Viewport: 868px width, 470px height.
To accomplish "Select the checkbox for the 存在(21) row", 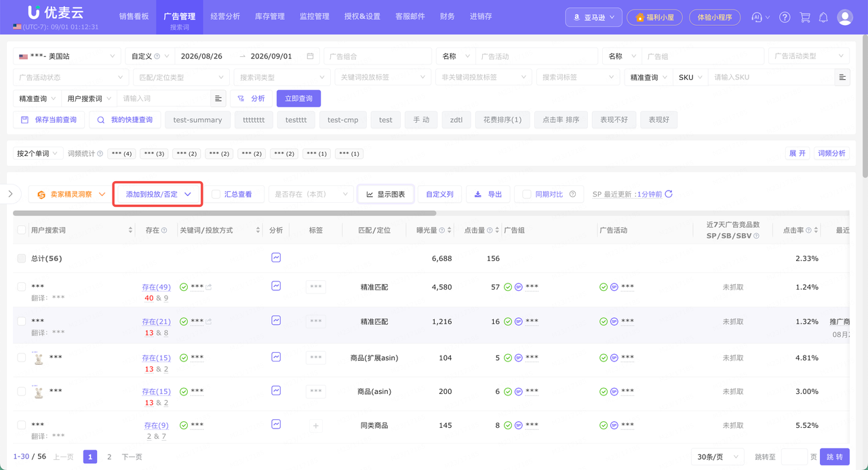I will (x=22, y=321).
